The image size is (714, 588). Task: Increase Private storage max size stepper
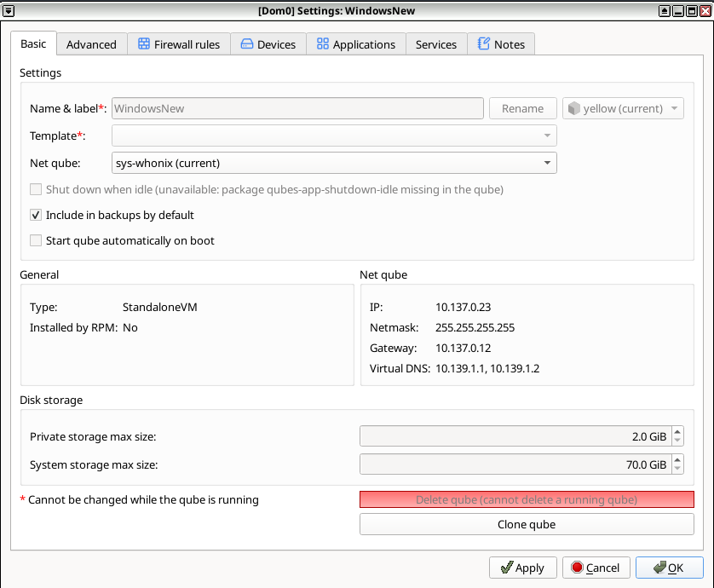click(677, 432)
